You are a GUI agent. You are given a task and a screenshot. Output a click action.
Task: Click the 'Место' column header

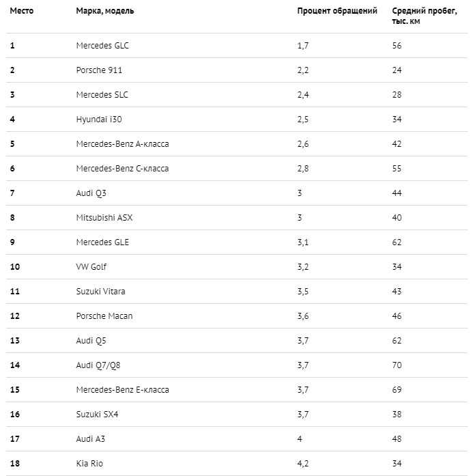click(x=22, y=11)
